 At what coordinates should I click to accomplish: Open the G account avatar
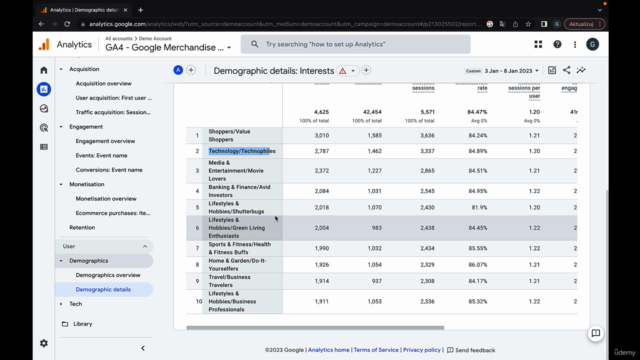tap(593, 44)
